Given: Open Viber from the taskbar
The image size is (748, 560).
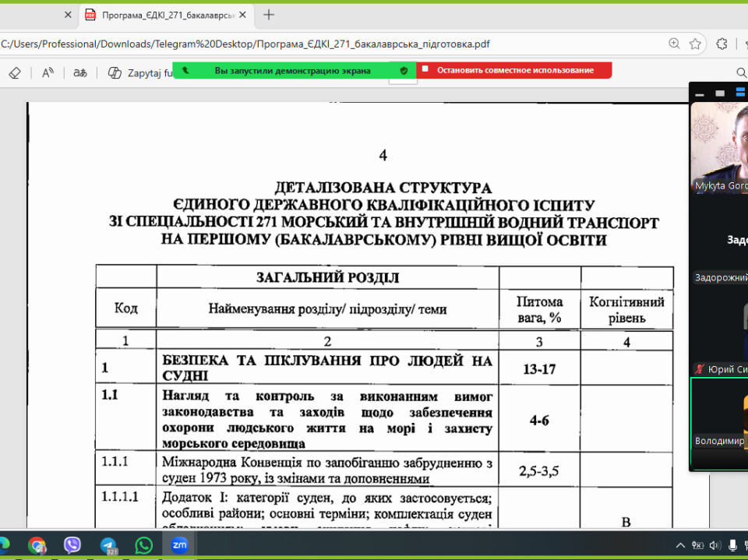Looking at the screenshot, I should coord(72,544).
